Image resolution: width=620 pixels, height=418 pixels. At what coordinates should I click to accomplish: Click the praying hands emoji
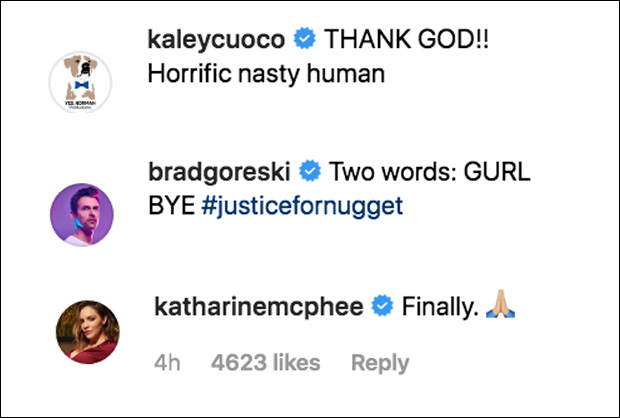point(499,308)
